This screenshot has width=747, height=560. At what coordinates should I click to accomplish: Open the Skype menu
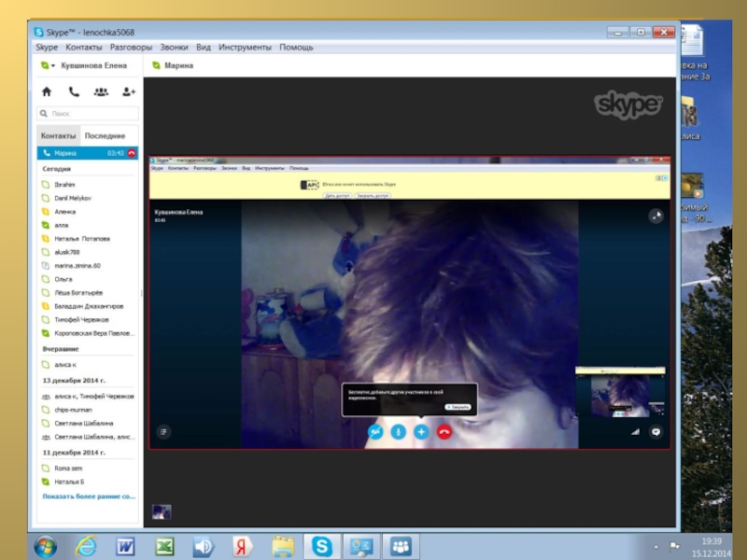47,48
